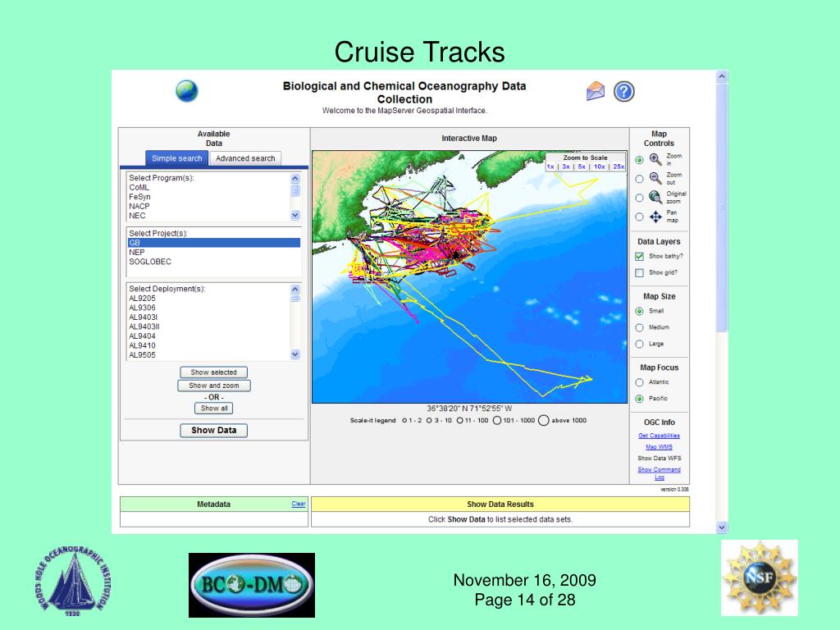Screen dimensions: 840x630
Task: Select the SOGLOBEC project
Action: pyautogui.click(x=214, y=262)
